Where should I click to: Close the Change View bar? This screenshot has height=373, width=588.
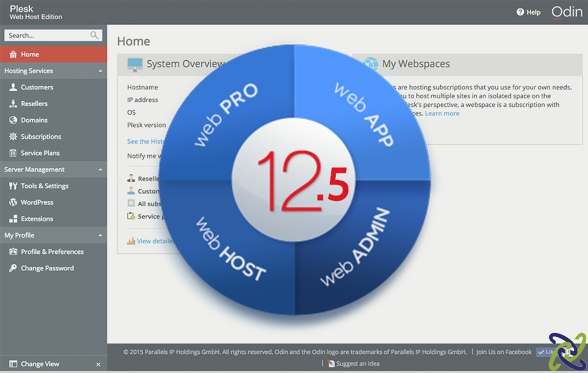coord(98,364)
